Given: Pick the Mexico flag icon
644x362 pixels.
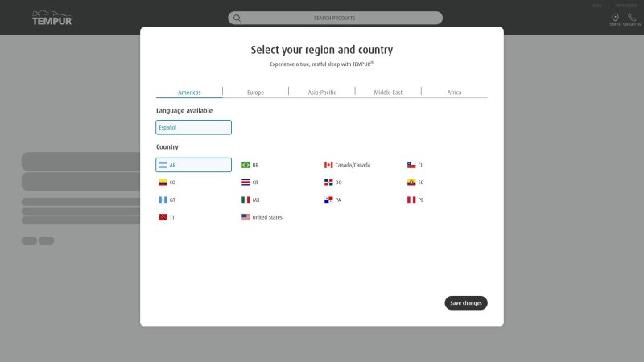Looking at the screenshot, I should pyautogui.click(x=246, y=200).
